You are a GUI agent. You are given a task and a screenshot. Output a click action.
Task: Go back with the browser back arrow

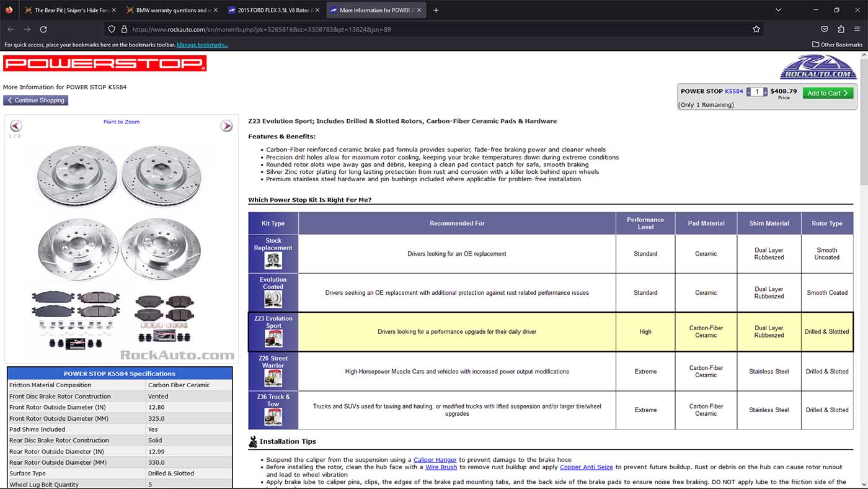[11, 29]
